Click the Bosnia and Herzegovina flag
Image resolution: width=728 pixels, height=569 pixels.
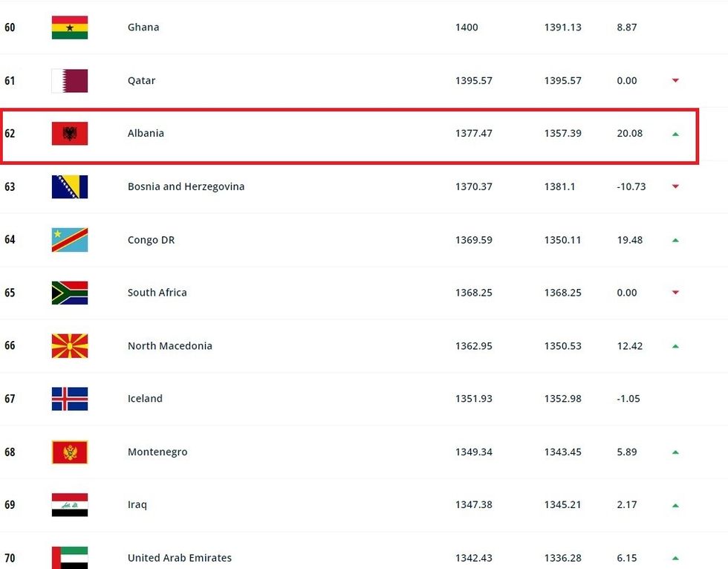coord(70,187)
